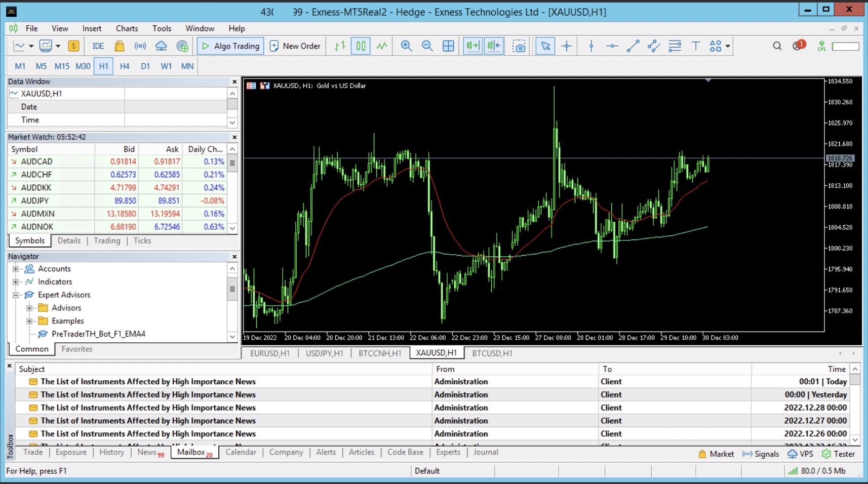Toggle chart shift from right border
Screen dimensions: 868x484
pos(494,46)
